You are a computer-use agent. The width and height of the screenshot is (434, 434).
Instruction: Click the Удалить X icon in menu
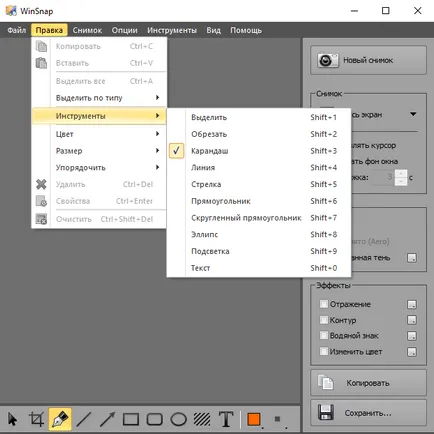click(x=41, y=184)
